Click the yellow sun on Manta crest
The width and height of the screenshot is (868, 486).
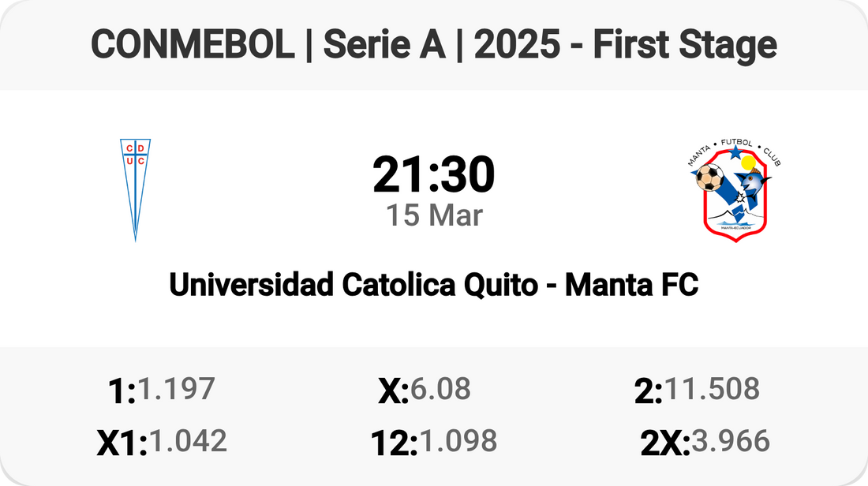[x=748, y=163]
